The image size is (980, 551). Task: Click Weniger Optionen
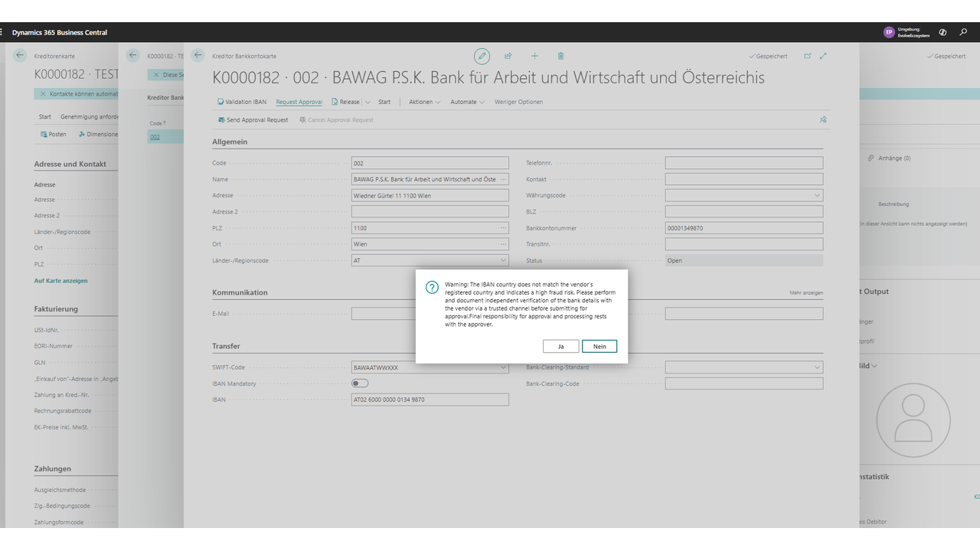pyautogui.click(x=518, y=102)
